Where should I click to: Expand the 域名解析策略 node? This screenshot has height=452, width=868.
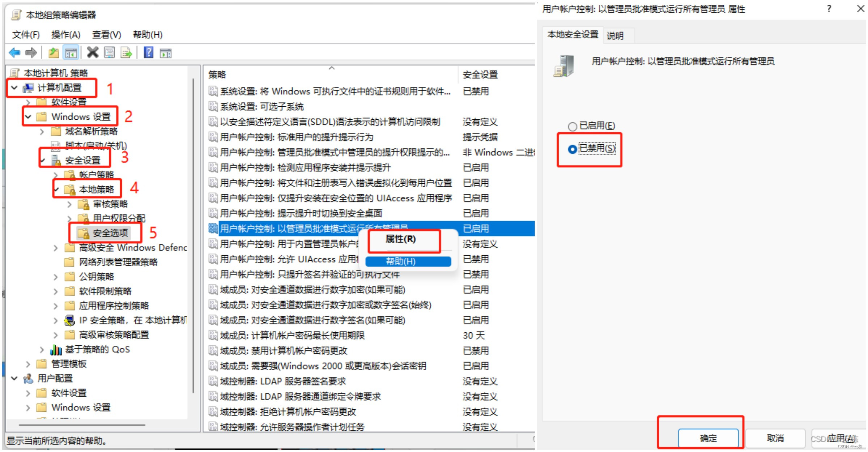[42, 132]
